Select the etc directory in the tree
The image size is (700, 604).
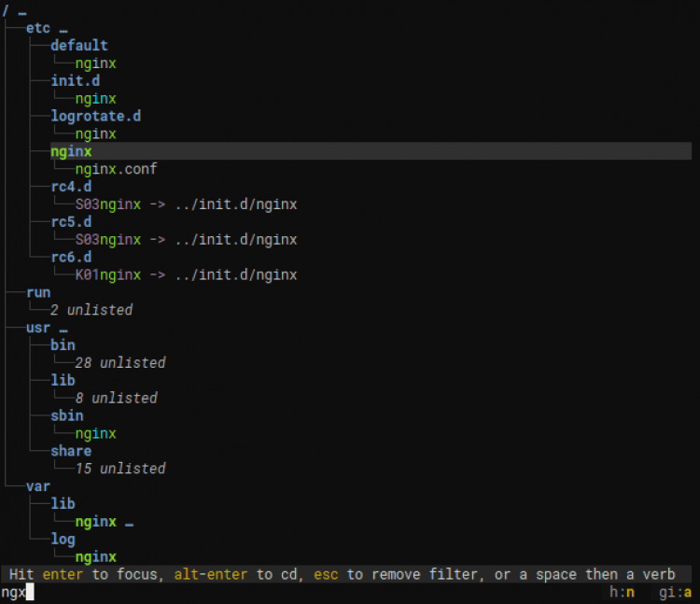[38, 28]
